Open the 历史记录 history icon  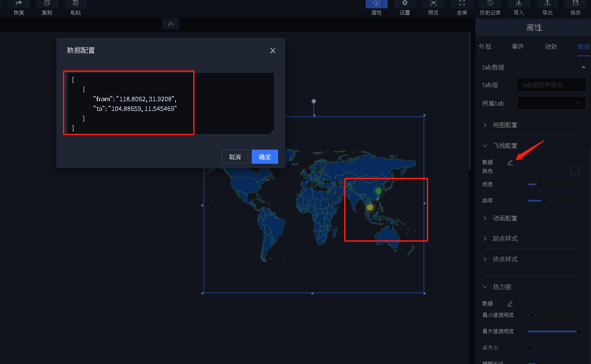click(x=490, y=4)
